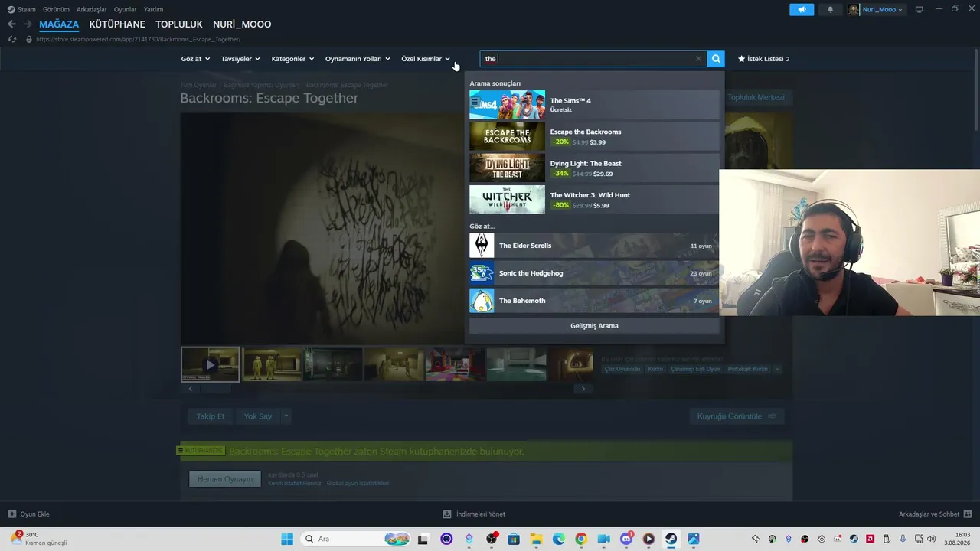Open the notifications bell
The image size is (980, 551).
831,9
